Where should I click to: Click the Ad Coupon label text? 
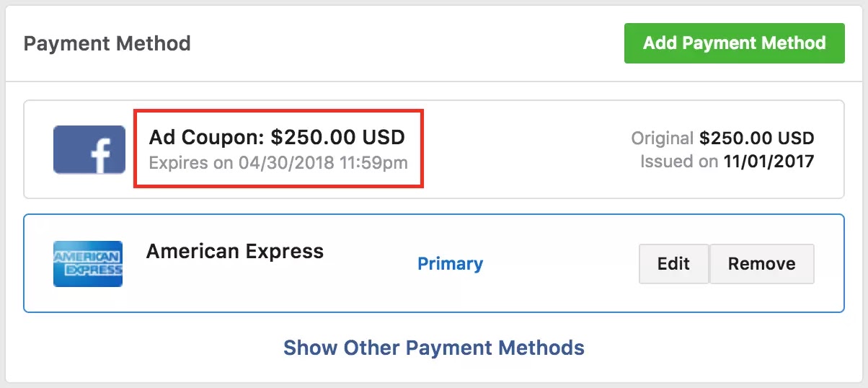(x=207, y=137)
